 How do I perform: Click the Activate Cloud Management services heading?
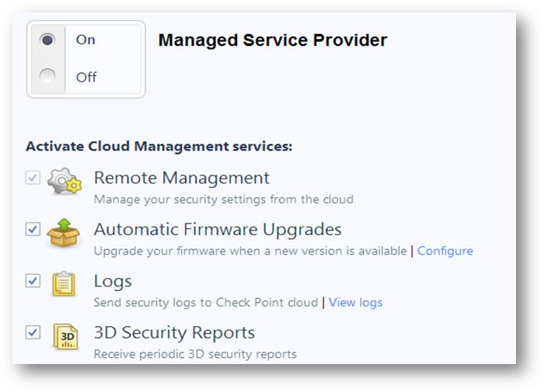(159, 146)
